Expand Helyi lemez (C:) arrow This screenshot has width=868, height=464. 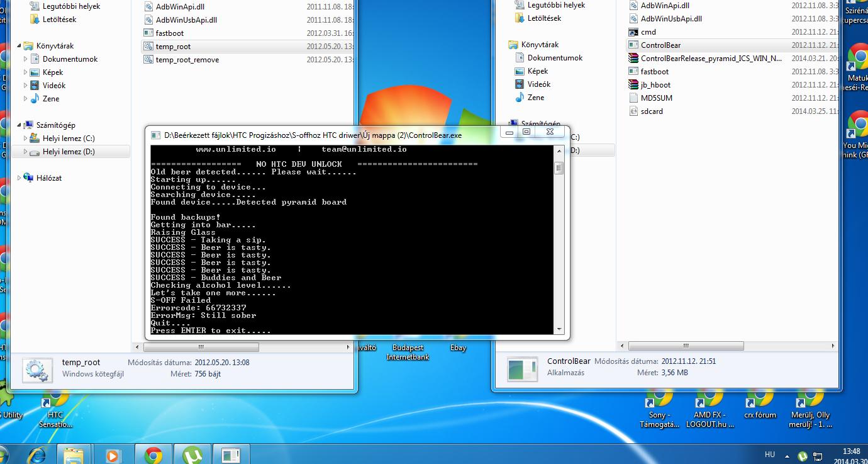tap(26, 139)
